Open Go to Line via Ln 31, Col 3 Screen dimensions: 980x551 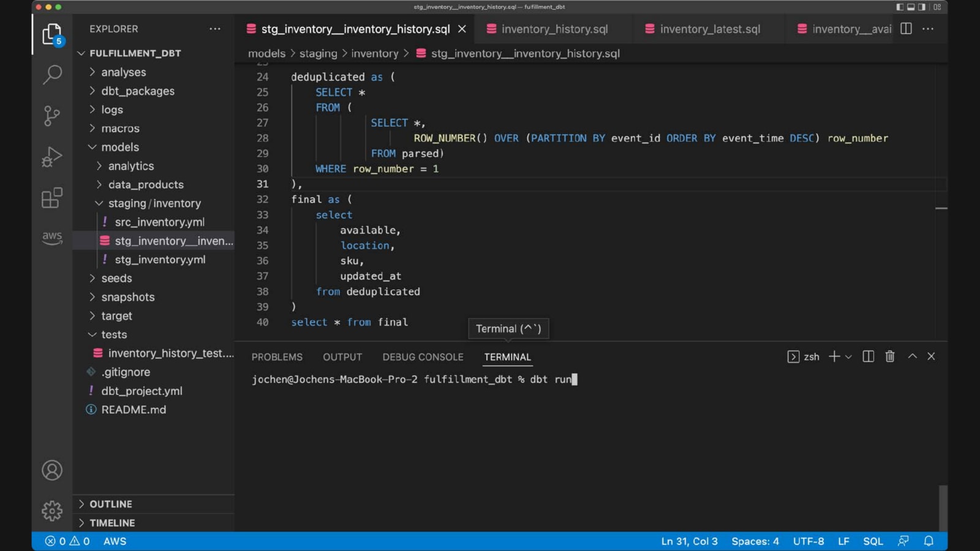coord(689,541)
